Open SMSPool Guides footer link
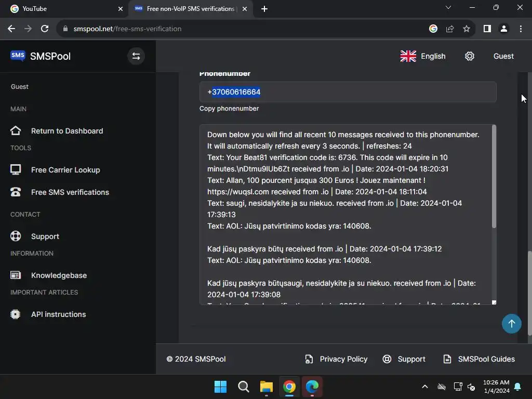The width and height of the screenshot is (532, 399). pos(486,359)
